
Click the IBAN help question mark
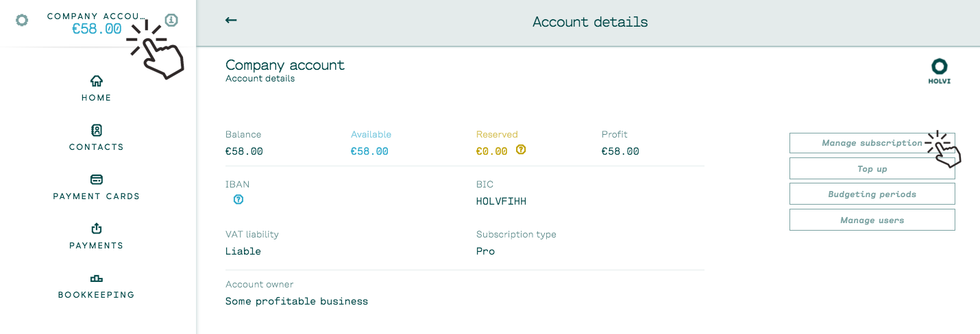point(238,200)
